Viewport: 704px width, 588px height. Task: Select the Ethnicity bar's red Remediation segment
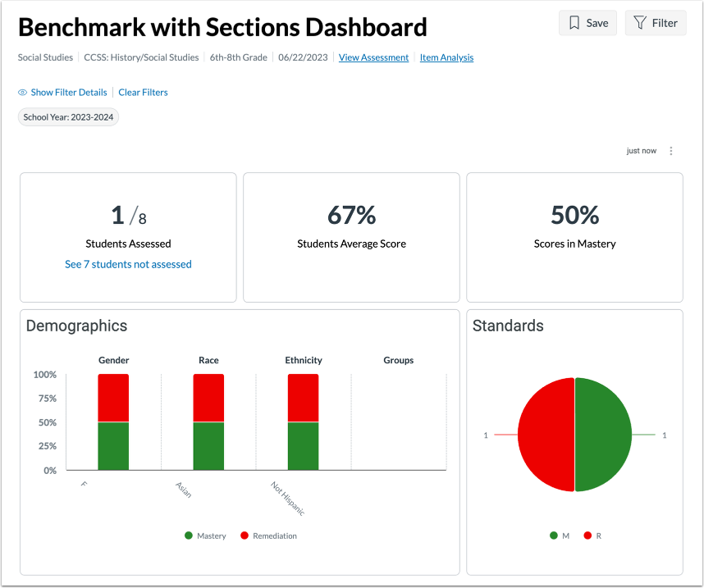tap(303, 398)
